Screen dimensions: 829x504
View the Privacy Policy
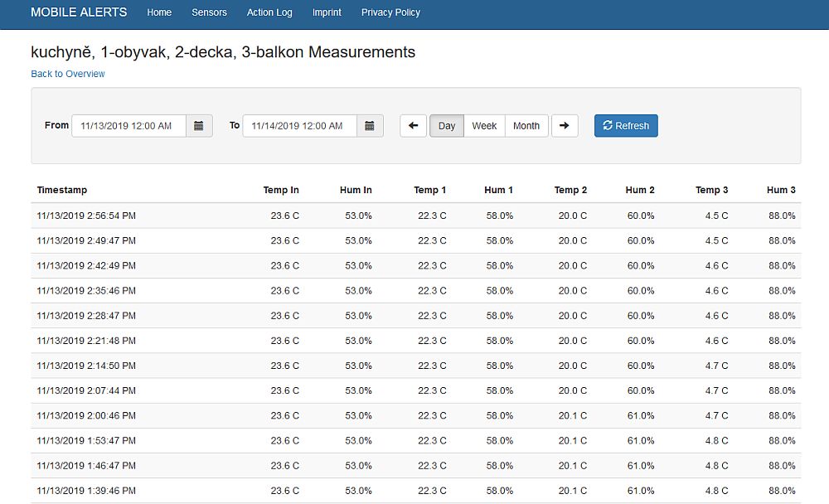pos(390,12)
